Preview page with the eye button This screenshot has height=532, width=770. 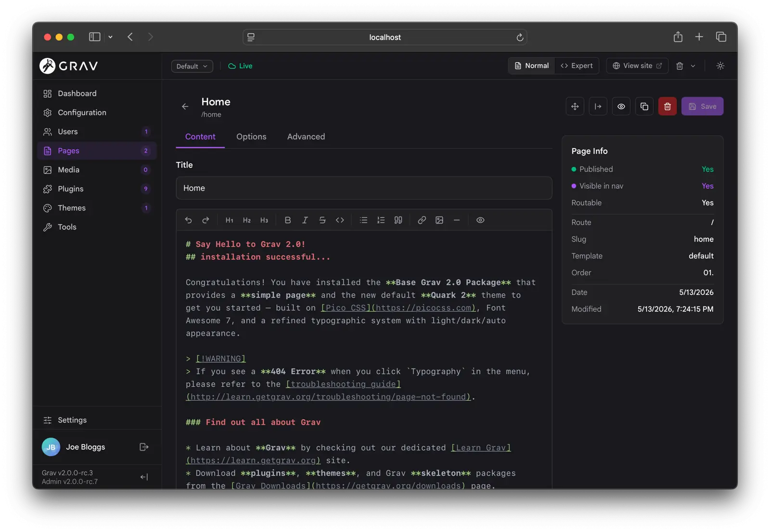click(x=621, y=106)
